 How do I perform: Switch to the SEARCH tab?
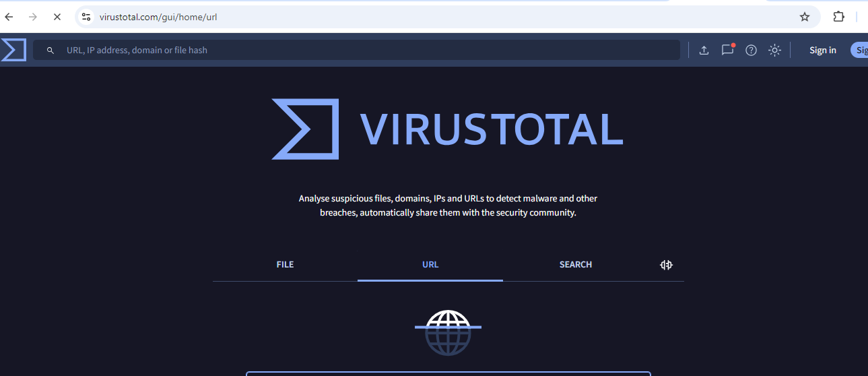576,265
